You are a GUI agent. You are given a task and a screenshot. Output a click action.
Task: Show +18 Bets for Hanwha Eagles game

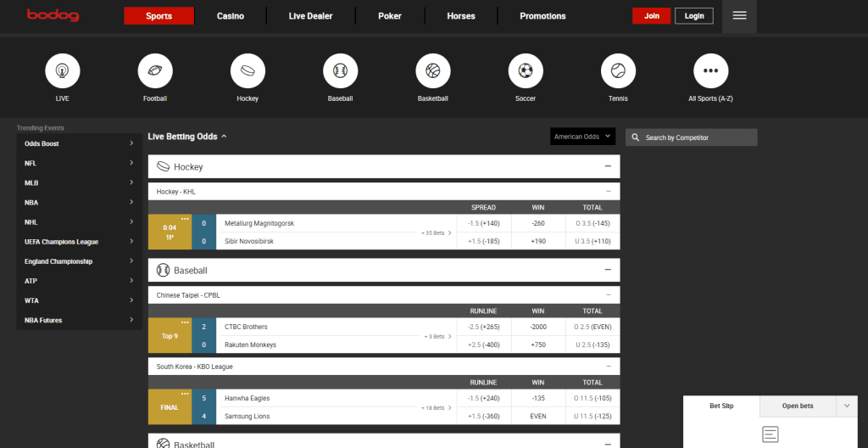tap(437, 407)
